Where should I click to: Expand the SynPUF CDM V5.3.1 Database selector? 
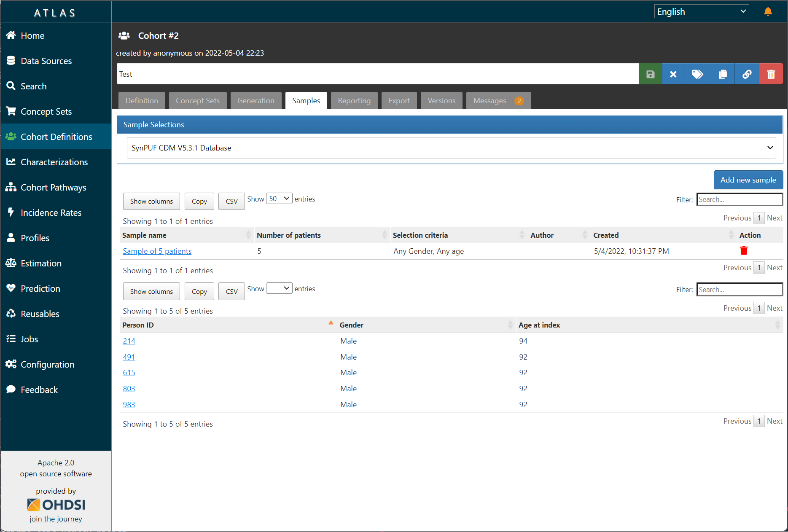(x=451, y=148)
